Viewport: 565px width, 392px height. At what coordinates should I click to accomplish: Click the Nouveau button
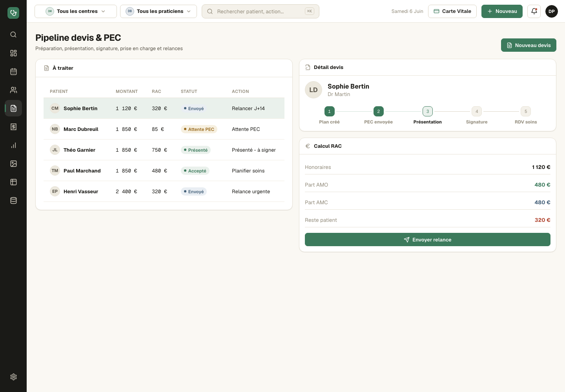pos(502,11)
